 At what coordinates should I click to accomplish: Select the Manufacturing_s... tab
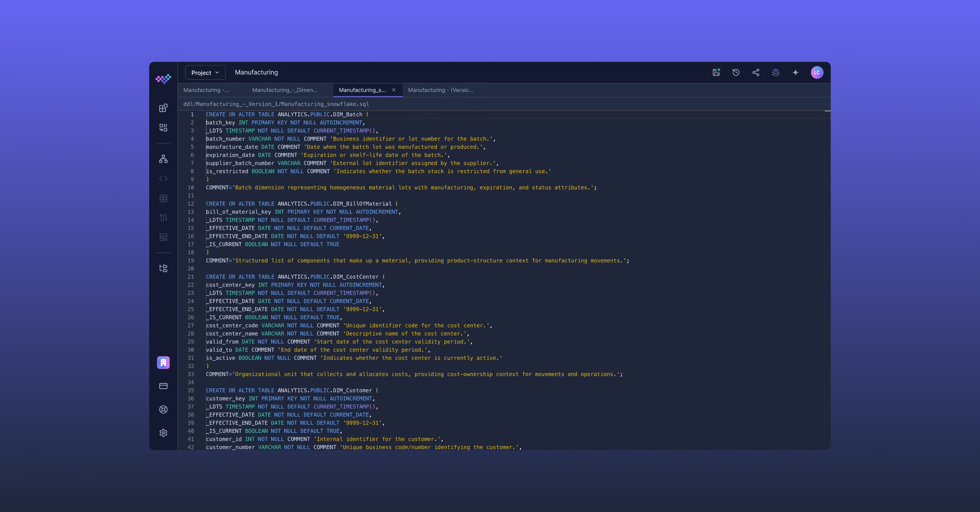tap(362, 90)
